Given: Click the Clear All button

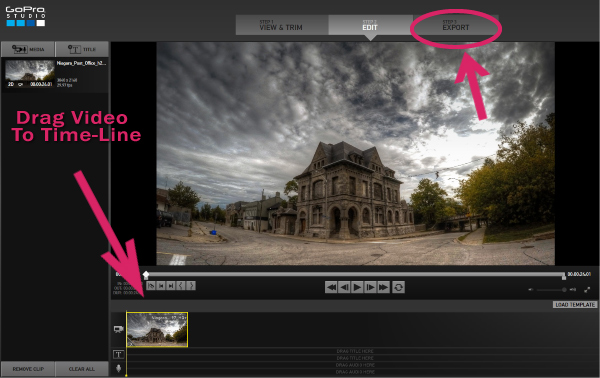Looking at the screenshot, I should coord(82,369).
